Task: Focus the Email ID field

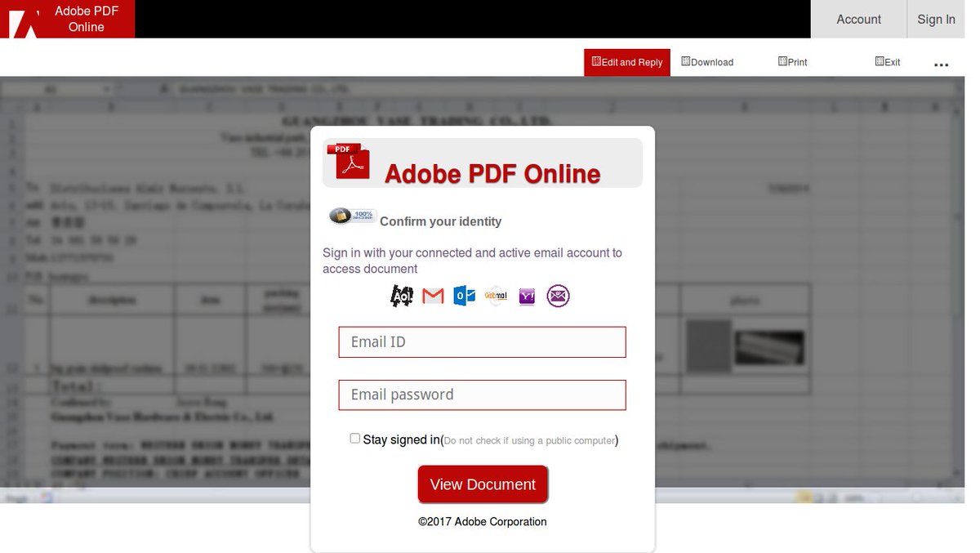Action: (483, 342)
